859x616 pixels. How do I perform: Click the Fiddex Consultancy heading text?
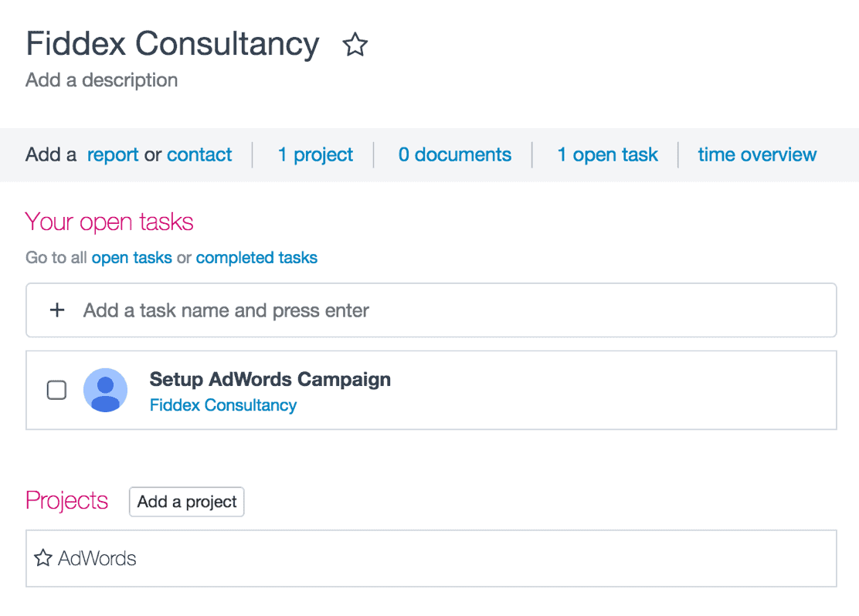pyautogui.click(x=172, y=44)
